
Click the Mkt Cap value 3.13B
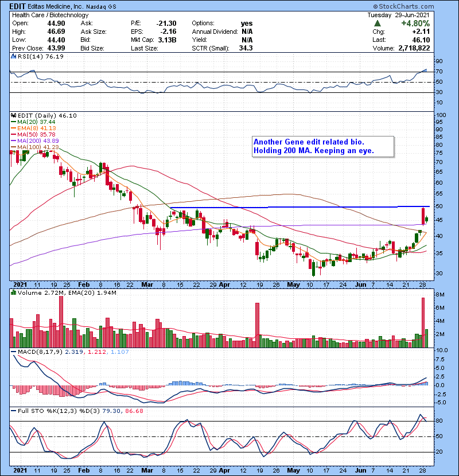[167, 40]
